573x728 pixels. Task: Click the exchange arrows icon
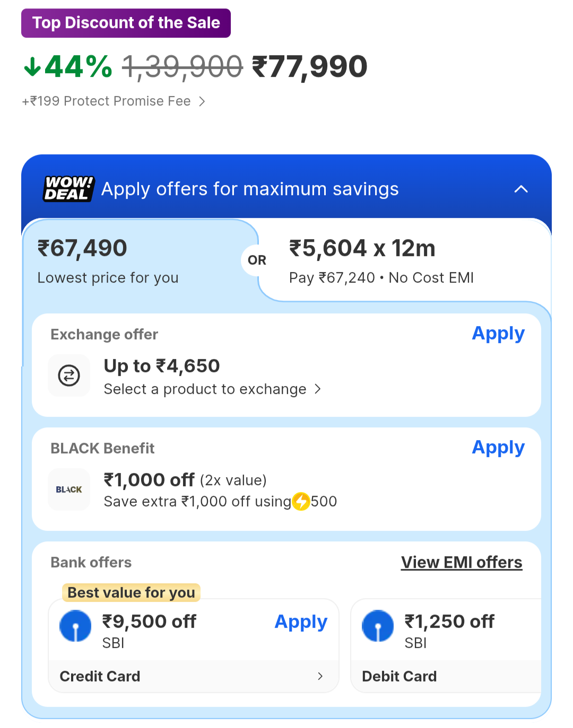(x=69, y=375)
